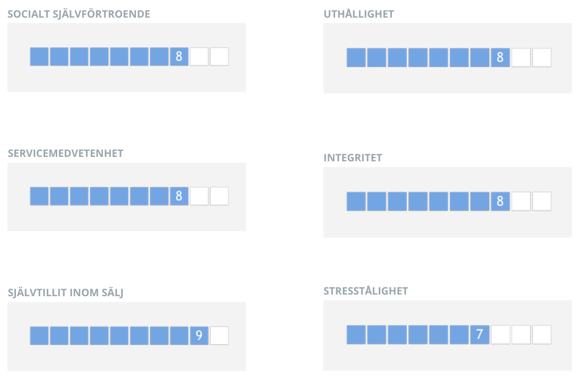579x392 pixels.
Task: Click the "9" segment in Självtillit inom sälj
Action: [199, 336]
